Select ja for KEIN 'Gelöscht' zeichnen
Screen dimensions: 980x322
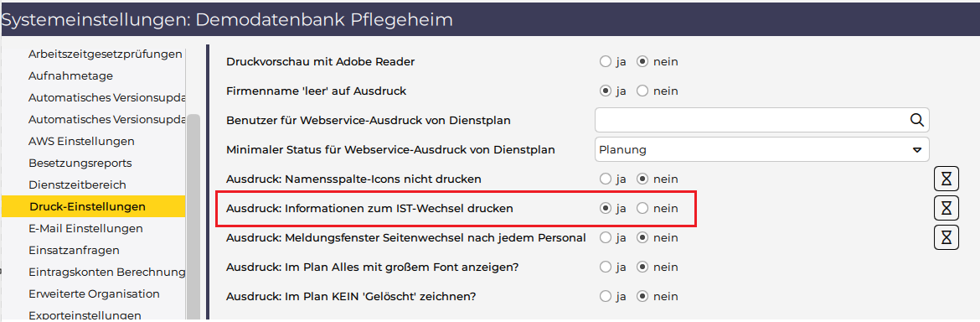click(x=605, y=296)
